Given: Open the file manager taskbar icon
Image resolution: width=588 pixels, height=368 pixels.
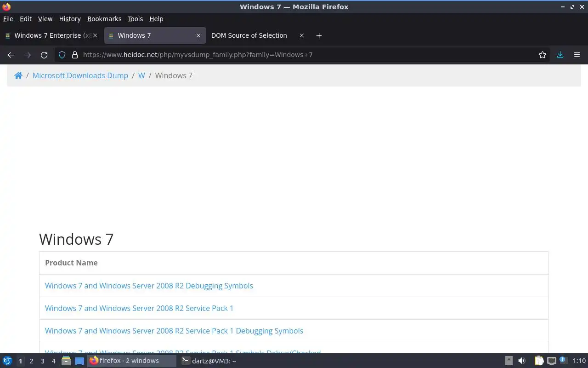Looking at the screenshot, I should pos(66,361).
